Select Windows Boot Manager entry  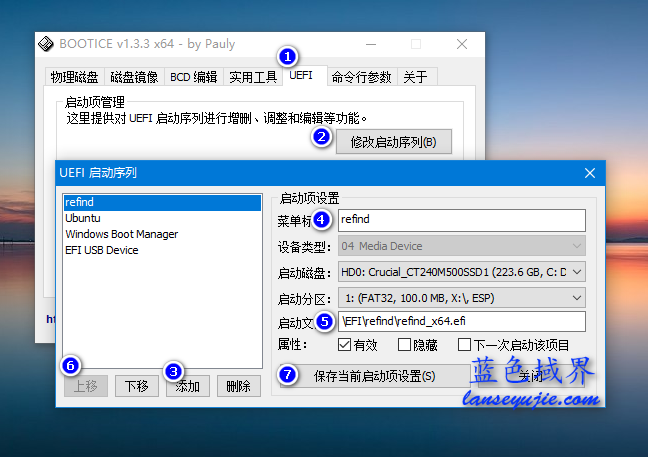[x=162, y=234]
